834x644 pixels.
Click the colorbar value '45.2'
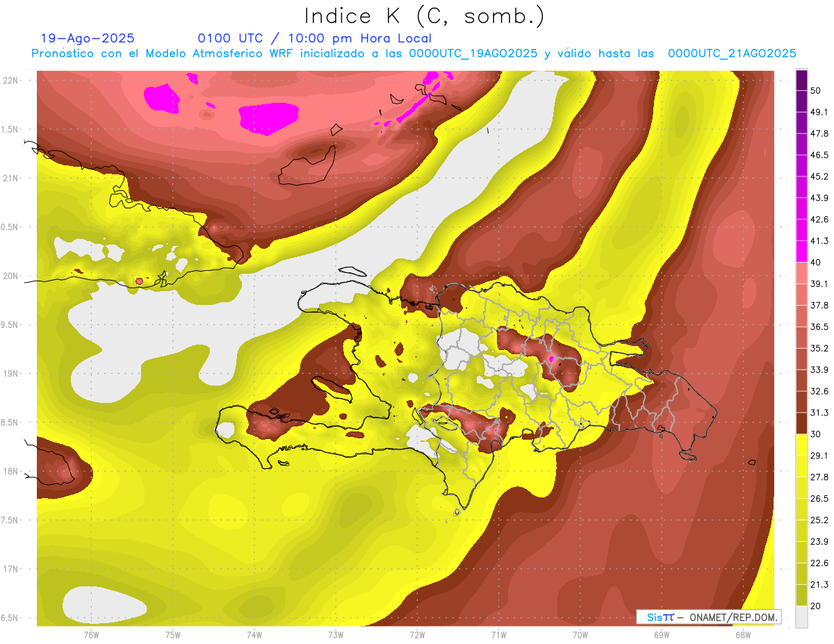click(x=819, y=176)
